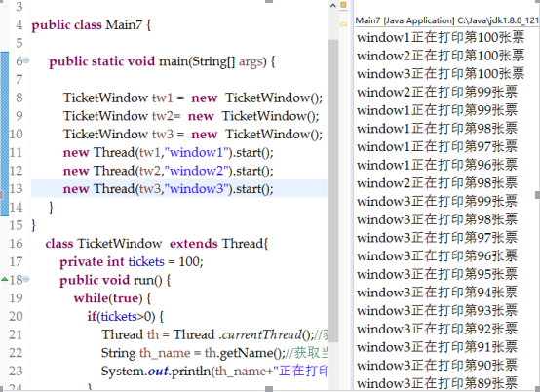Click the 'TicketWindow tw2= new TicketWindow();' line
The image size is (540, 392).
pyautogui.click(x=191, y=116)
